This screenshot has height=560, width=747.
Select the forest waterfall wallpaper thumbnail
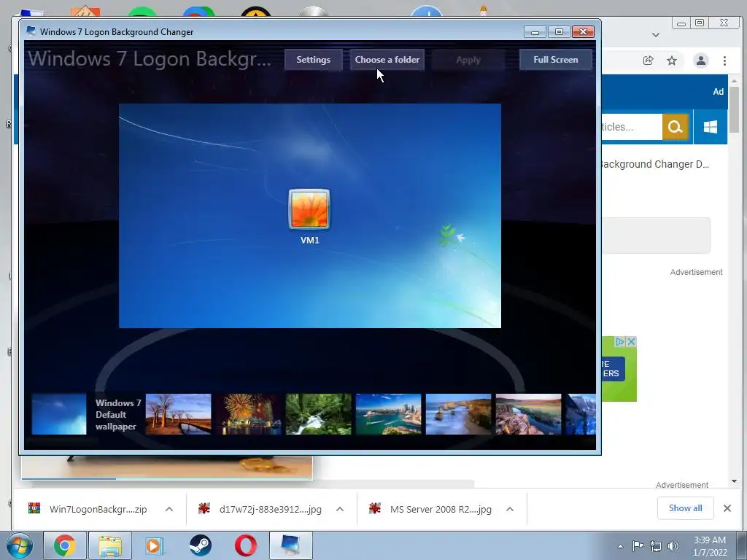318,414
